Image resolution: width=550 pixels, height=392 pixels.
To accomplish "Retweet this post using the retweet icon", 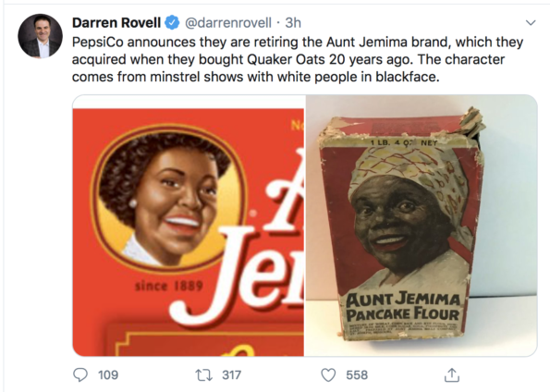I will coord(203,375).
